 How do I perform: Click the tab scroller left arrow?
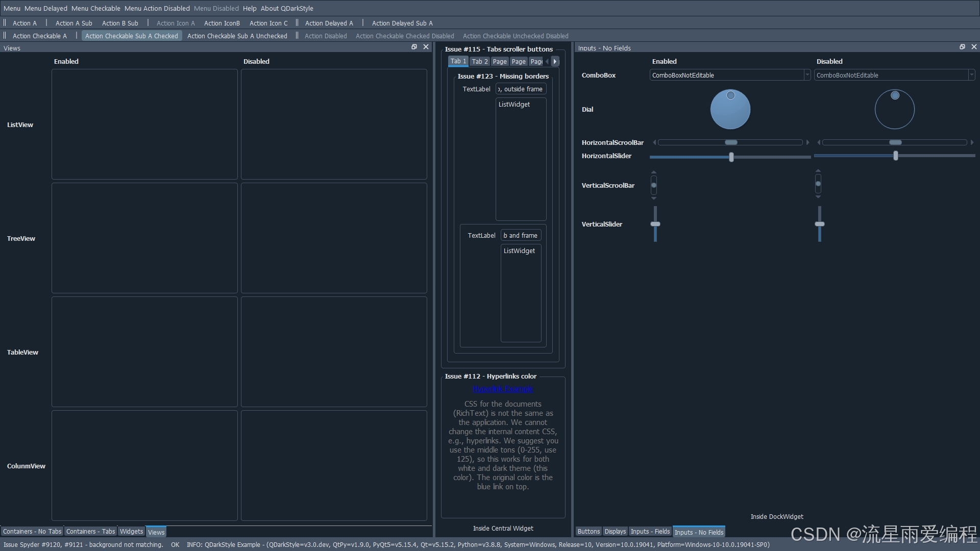click(x=547, y=61)
